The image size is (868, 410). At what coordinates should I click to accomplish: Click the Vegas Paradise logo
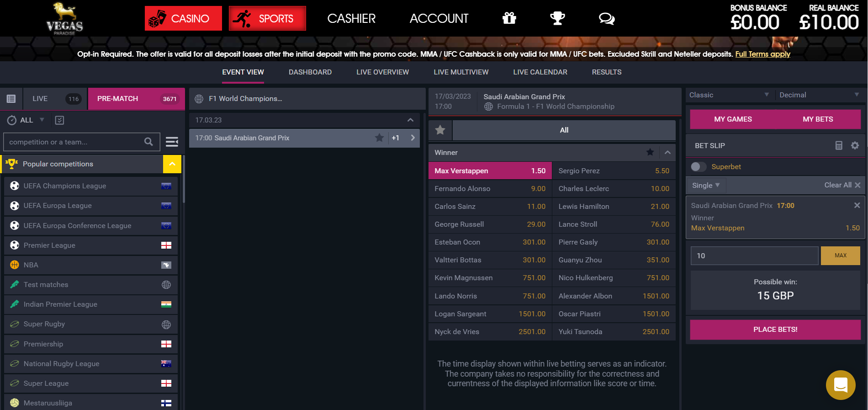tap(64, 18)
